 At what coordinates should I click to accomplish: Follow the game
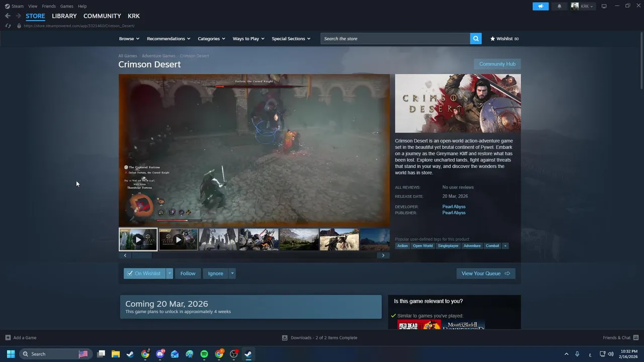188,274
